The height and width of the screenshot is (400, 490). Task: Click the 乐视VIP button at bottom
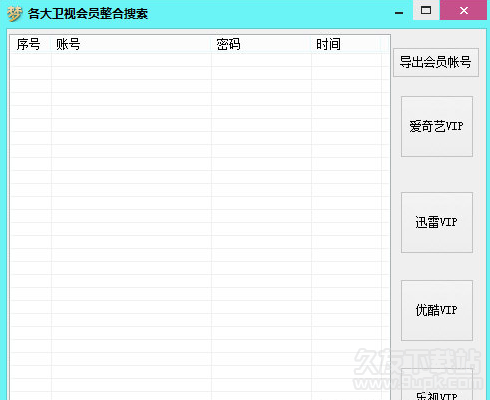pyautogui.click(x=437, y=385)
